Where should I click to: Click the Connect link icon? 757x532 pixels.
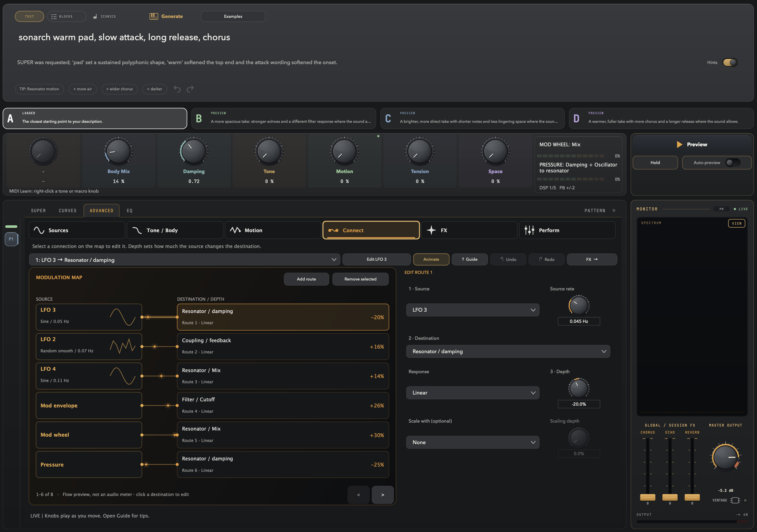[x=333, y=231]
